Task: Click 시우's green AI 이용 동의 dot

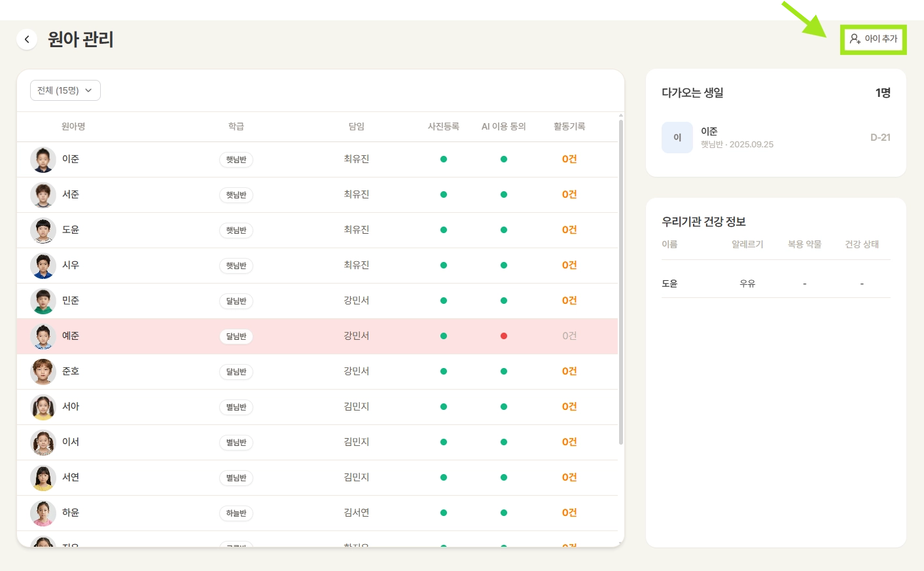Action: click(x=504, y=265)
